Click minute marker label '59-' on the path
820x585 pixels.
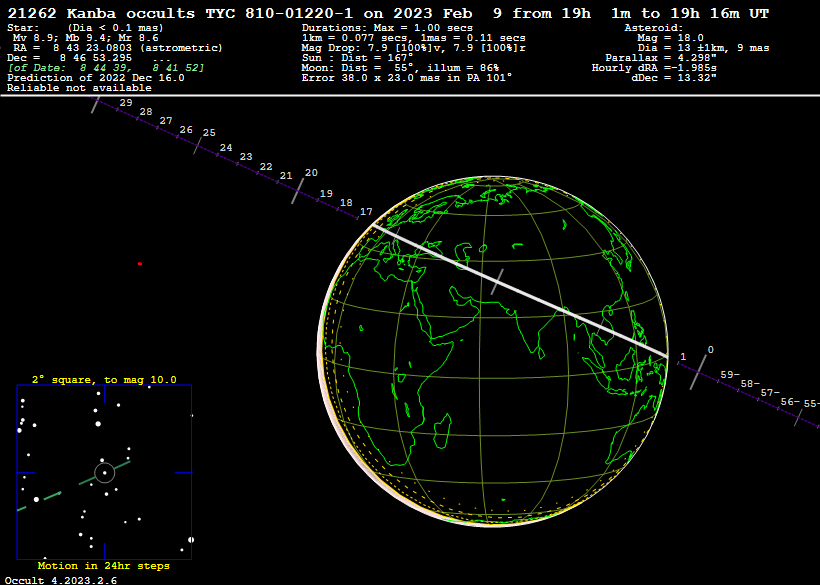coord(730,374)
